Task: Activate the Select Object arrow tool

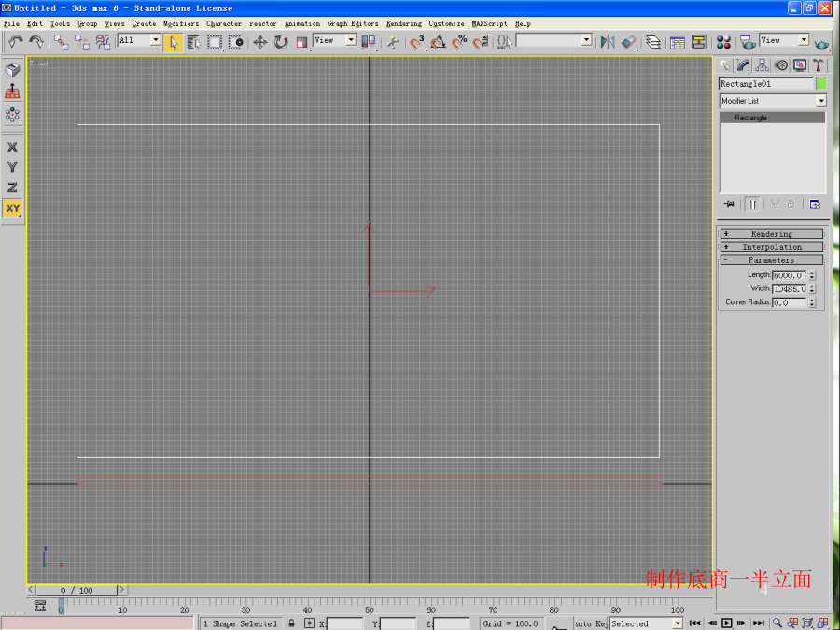Action: point(173,42)
